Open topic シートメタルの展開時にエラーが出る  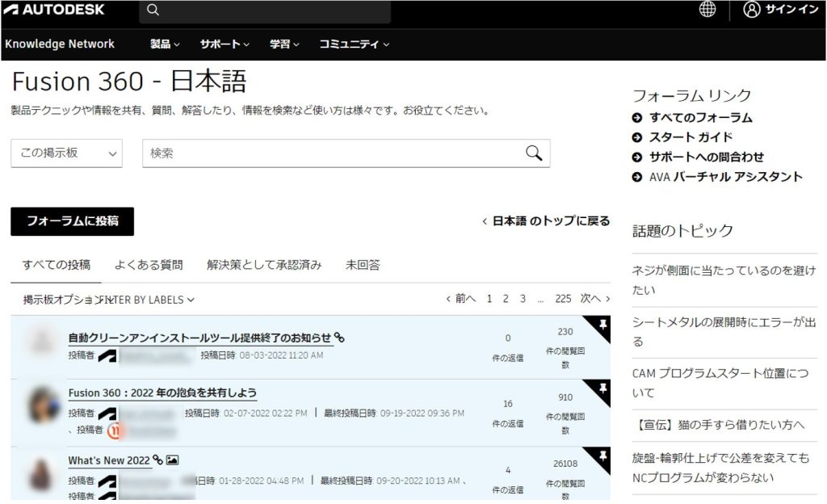[x=724, y=332]
